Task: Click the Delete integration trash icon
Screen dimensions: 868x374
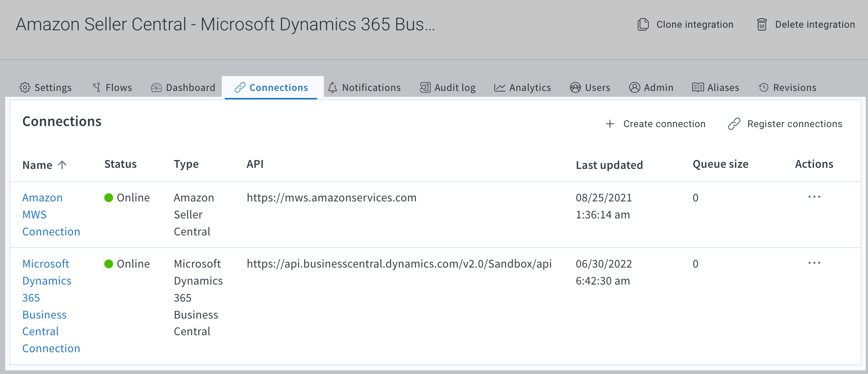Action: pyautogui.click(x=762, y=24)
